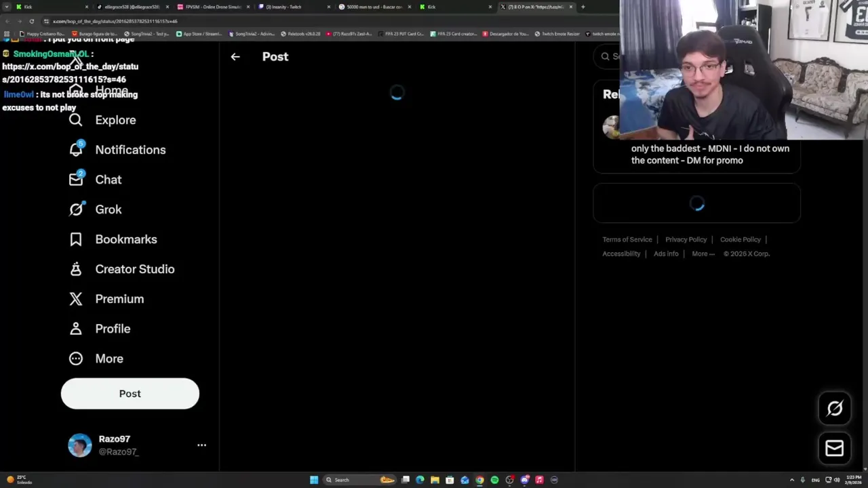Screen dimensions: 868x488
Task: Open the Paletools v26.0.28 bookmark
Action: [x=301, y=34]
